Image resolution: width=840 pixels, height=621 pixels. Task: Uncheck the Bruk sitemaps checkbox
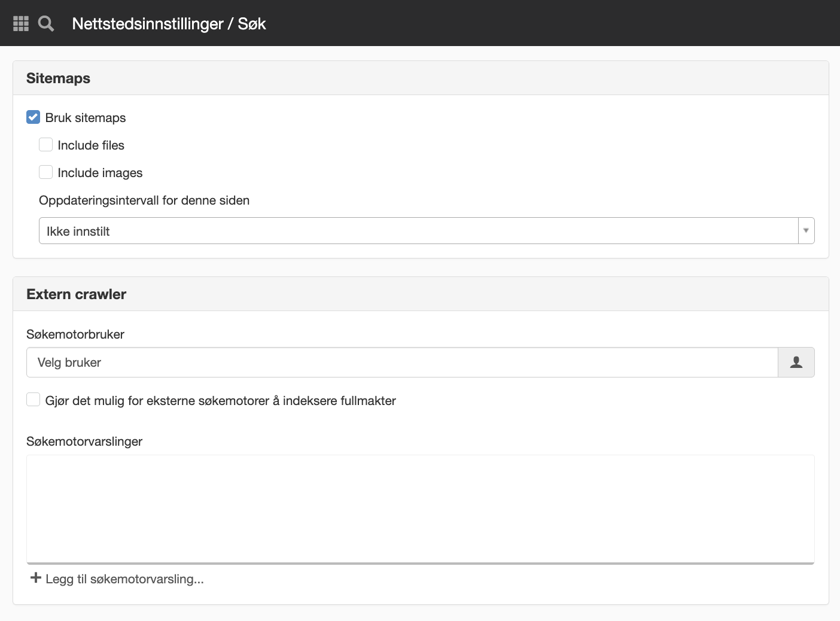coord(34,117)
